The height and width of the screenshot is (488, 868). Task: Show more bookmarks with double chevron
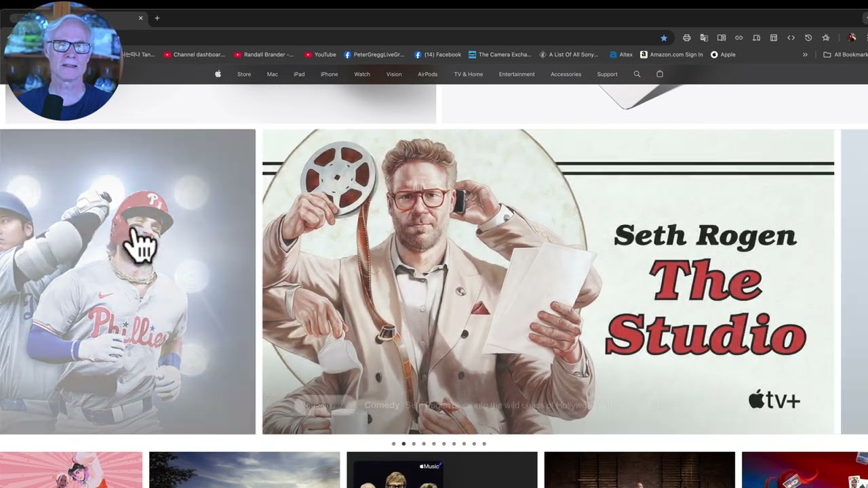point(805,55)
